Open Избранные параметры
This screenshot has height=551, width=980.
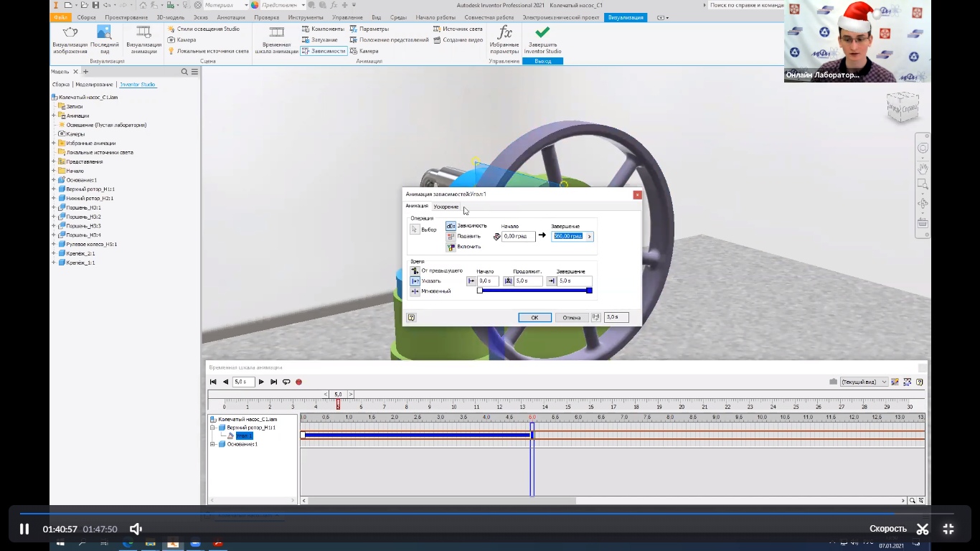[504, 40]
